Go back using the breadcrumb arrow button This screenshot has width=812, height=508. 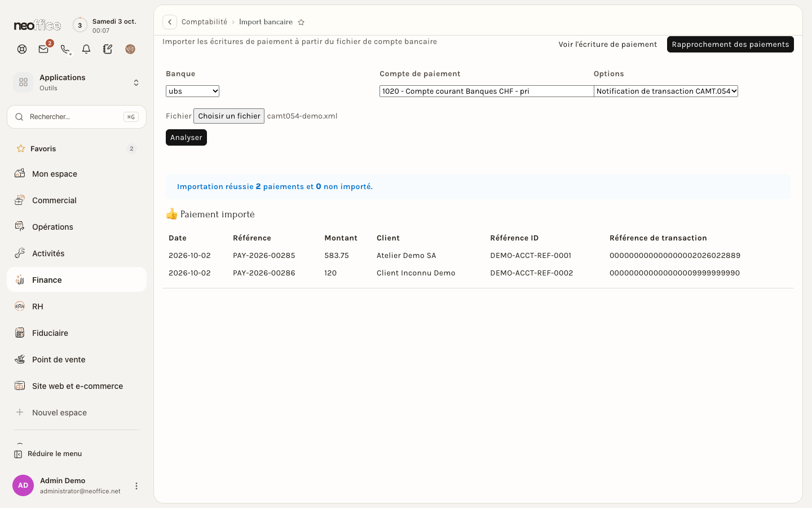pos(170,22)
